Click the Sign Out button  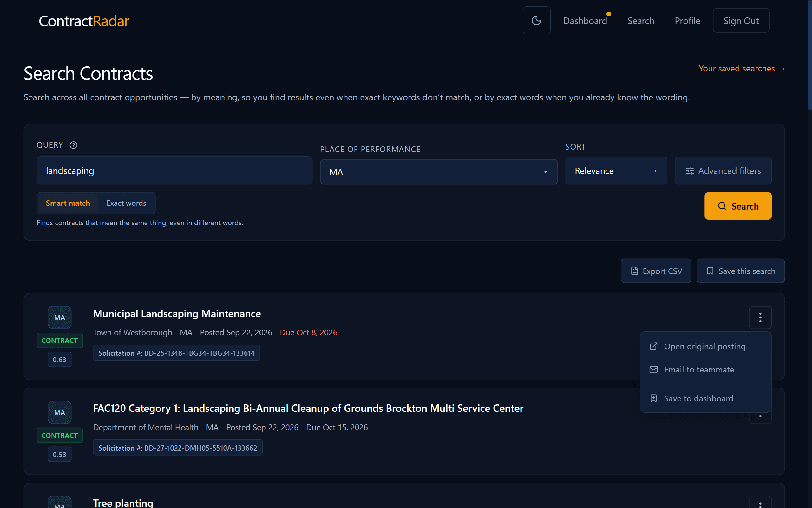pyautogui.click(x=741, y=21)
